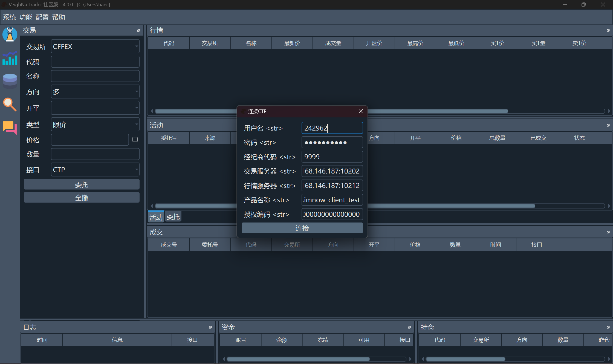Open the bar chart icon in sidebar
Viewport: 613px width, 364px height.
(x=10, y=58)
